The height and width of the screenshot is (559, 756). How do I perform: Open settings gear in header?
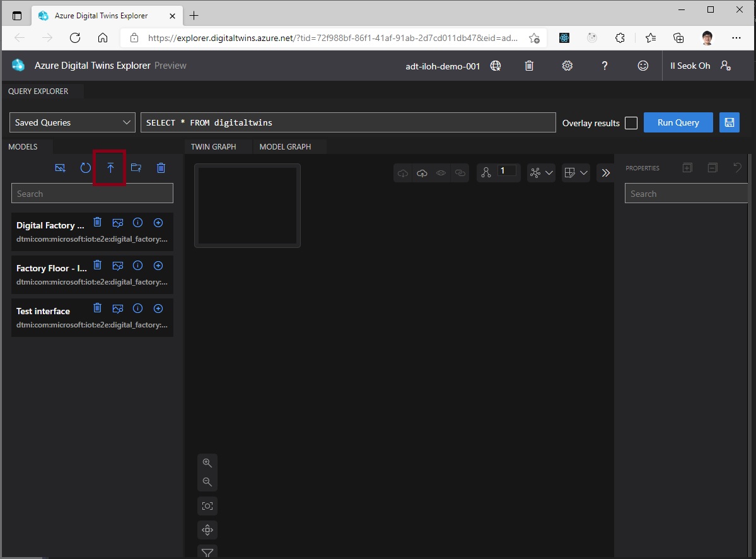pos(567,66)
